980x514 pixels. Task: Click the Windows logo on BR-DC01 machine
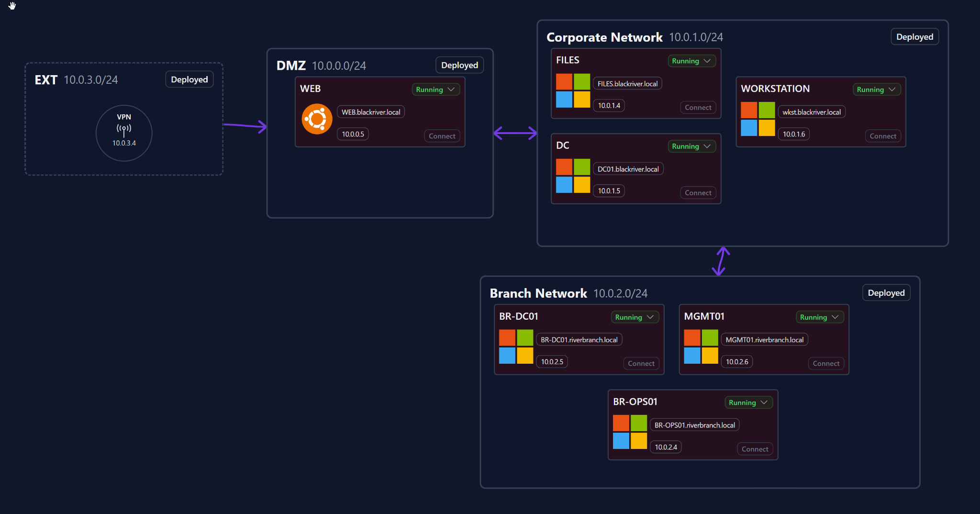[516, 347]
